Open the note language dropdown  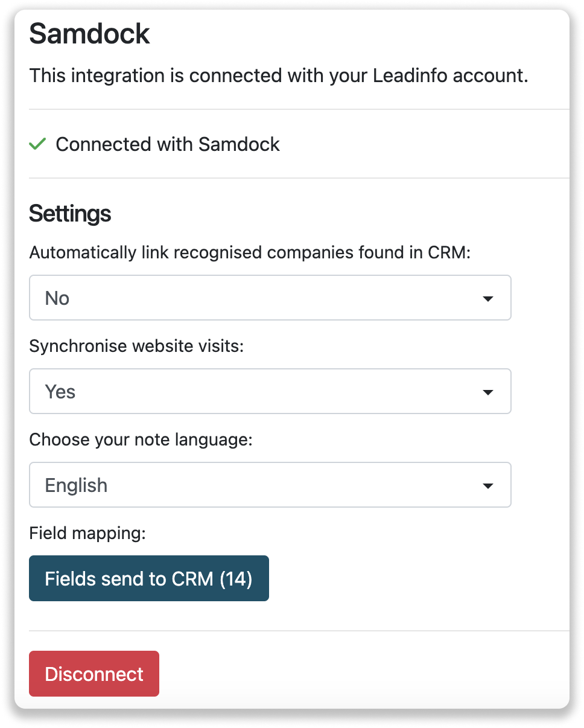[x=269, y=485]
